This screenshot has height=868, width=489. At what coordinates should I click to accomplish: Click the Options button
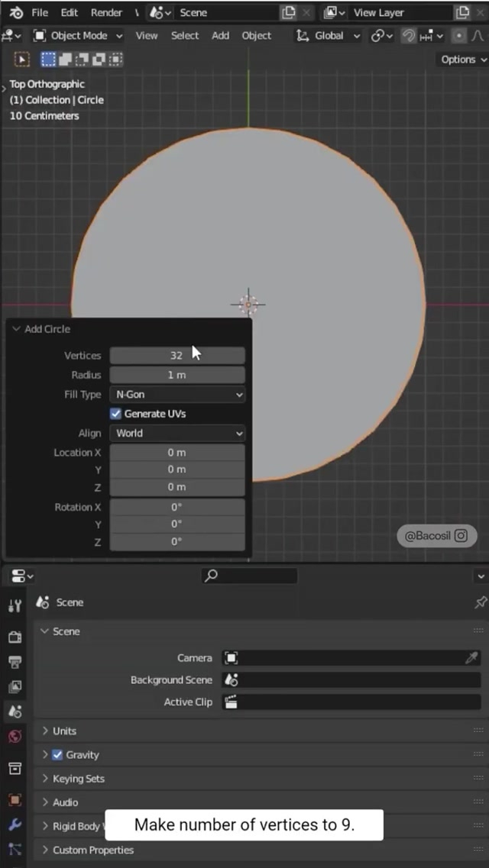463,60
